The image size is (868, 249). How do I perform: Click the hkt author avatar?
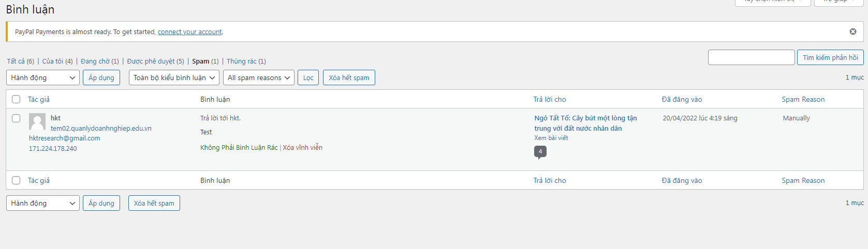point(37,122)
